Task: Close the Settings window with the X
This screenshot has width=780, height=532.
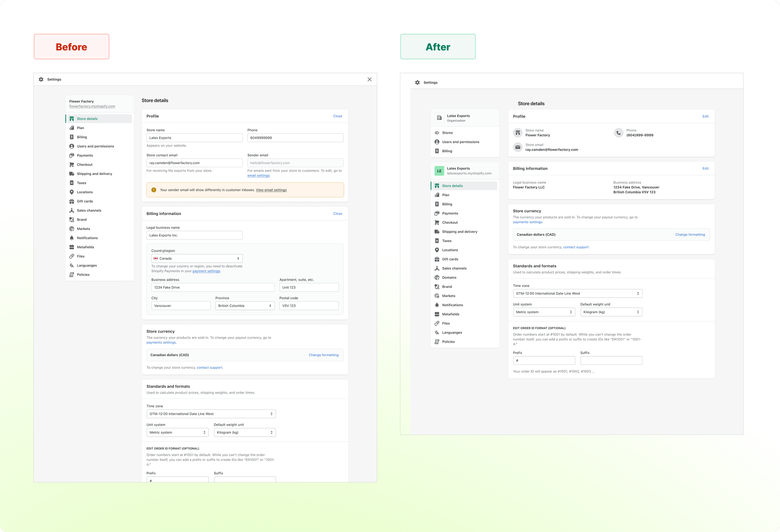Action: pos(369,80)
